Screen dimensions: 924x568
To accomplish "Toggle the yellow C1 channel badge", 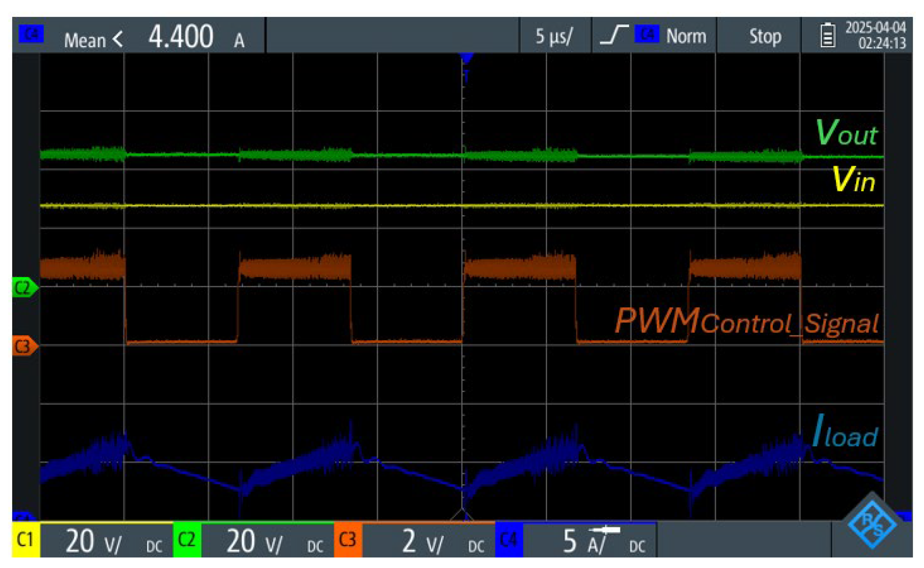I will point(26,540).
